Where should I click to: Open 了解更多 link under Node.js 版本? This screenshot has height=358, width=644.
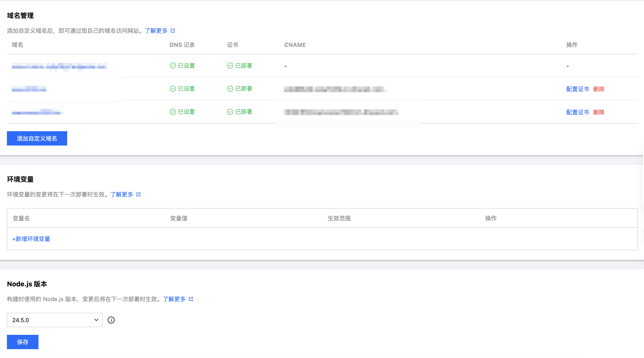pyautogui.click(x=174, y=299)
